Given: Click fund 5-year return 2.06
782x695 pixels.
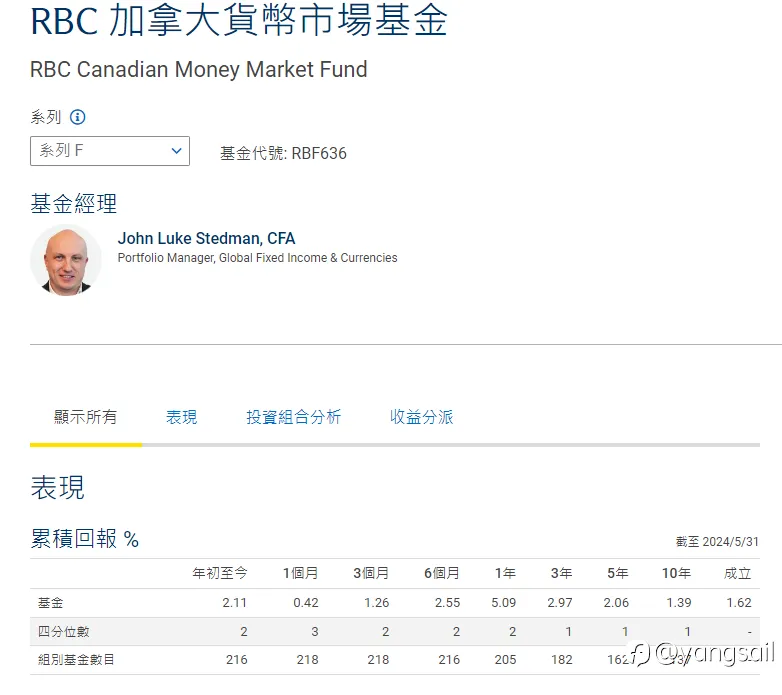Looking at the screenshot, I should [616, 603].
